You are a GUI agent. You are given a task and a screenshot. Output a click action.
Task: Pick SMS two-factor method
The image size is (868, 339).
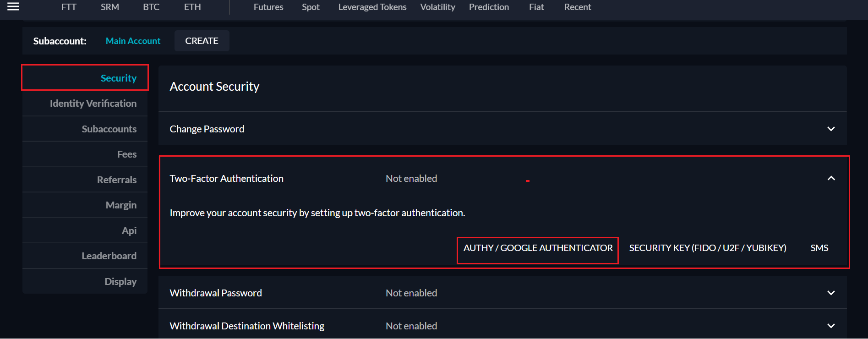click(x=819, y=248)
